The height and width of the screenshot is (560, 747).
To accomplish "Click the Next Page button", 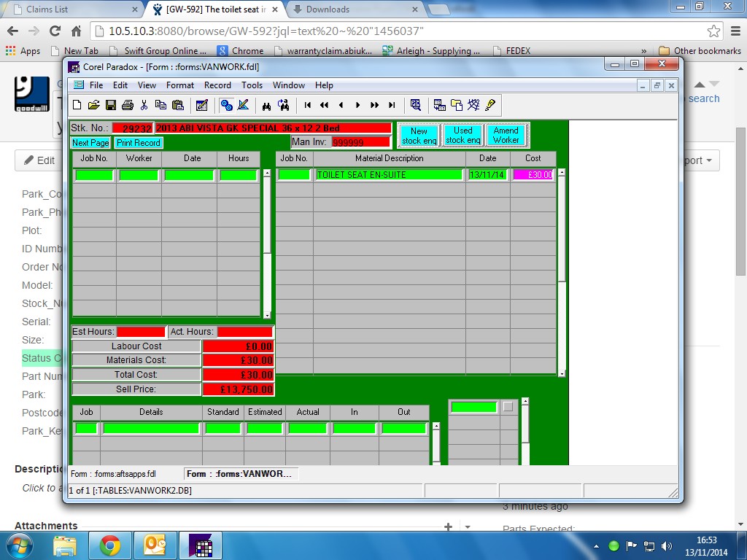I will pyautogui.click(x=90, y=143).
